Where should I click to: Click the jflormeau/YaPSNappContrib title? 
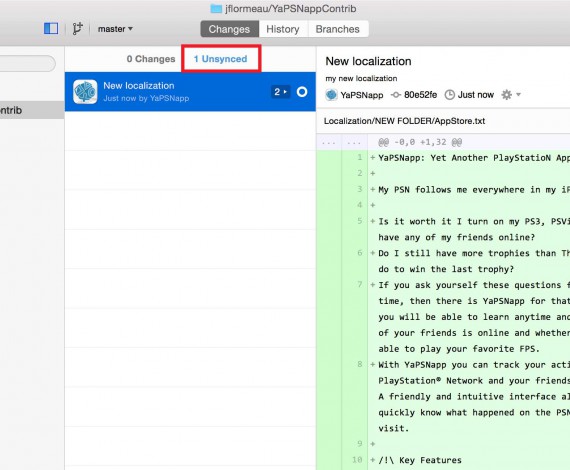(290, 9)
